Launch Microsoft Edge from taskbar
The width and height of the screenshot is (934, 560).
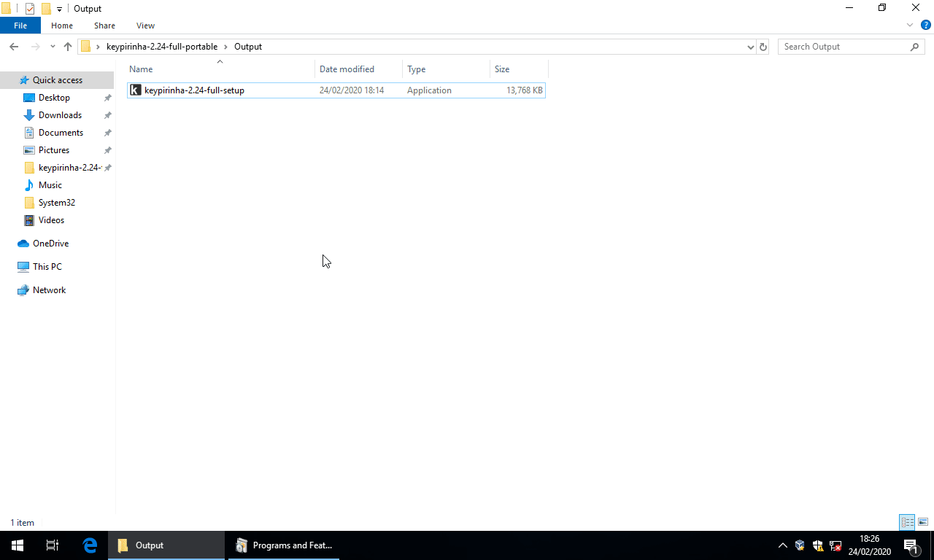(90, 545)
